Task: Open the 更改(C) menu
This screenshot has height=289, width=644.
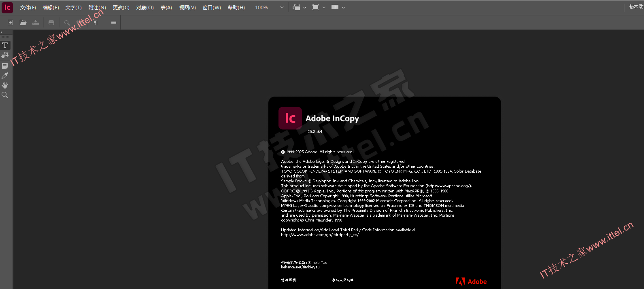Action: (121, 8)
